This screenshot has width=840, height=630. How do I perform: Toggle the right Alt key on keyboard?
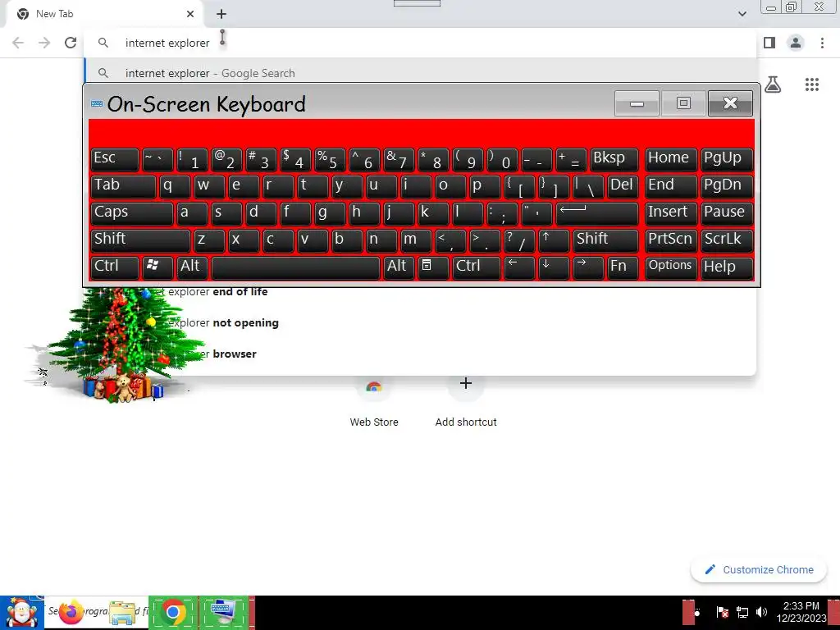pos(399,267)
